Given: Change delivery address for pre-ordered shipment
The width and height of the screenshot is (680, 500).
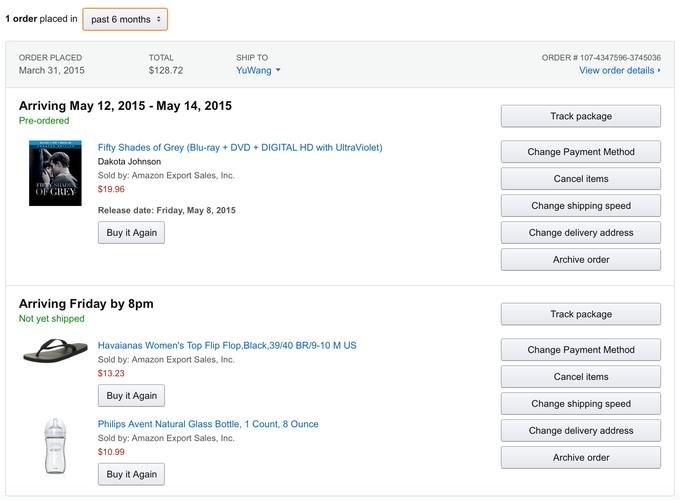Looking at the screenshot, I should (580, 233).
